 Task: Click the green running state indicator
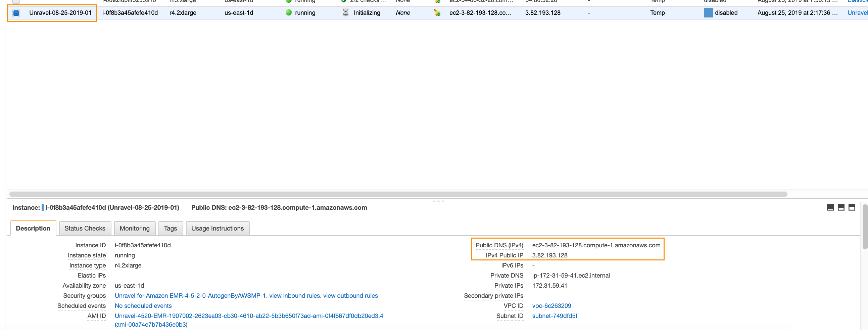[x=288, y=12]
